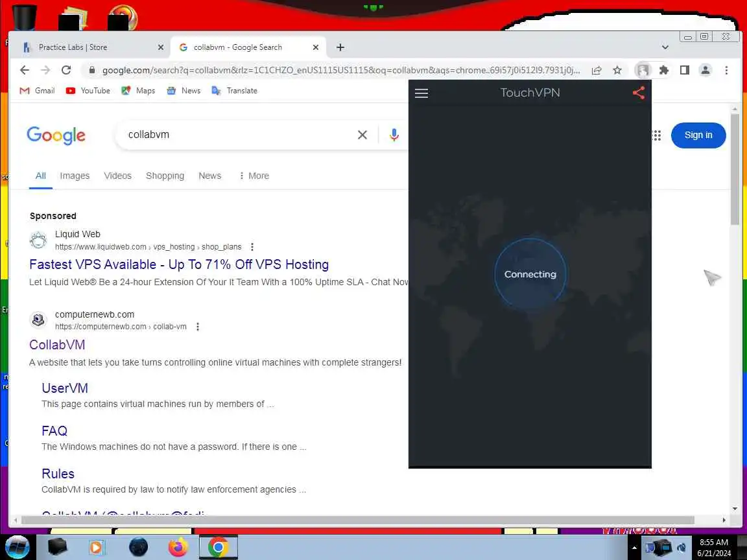747x560 pixels.
Task: Bookmark this page with the star icon
Action: [617, 71]
